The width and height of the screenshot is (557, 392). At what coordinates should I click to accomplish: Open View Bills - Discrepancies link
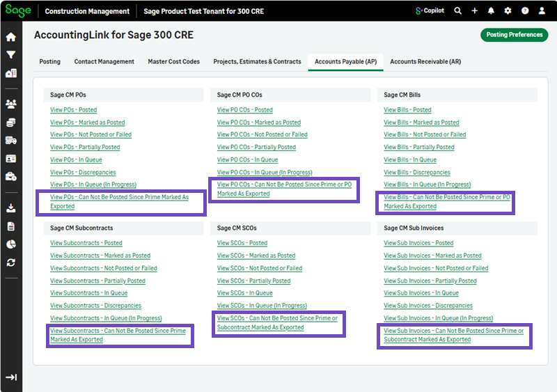click(x=416, y=173)
